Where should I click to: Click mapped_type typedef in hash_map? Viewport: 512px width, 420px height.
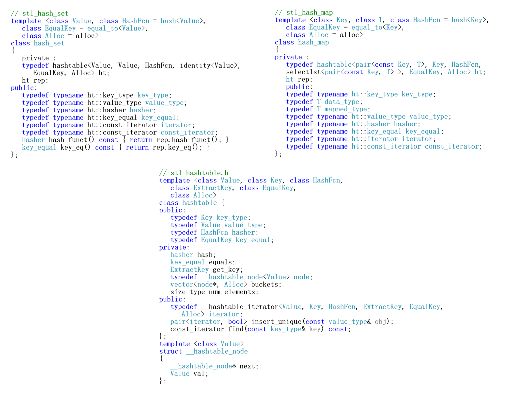[345, 109]
